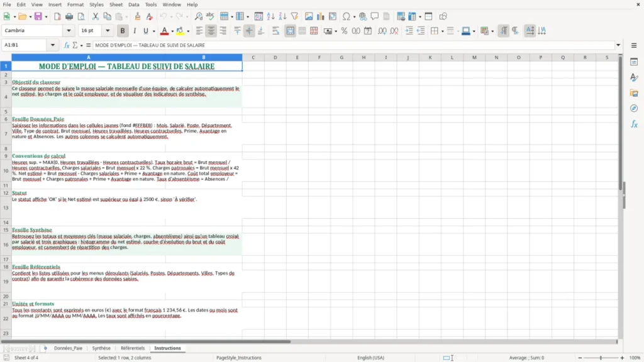Set Center Horizontally alignment
The image size is (644, 362).
pyautogui.click(x=211, y=31)
